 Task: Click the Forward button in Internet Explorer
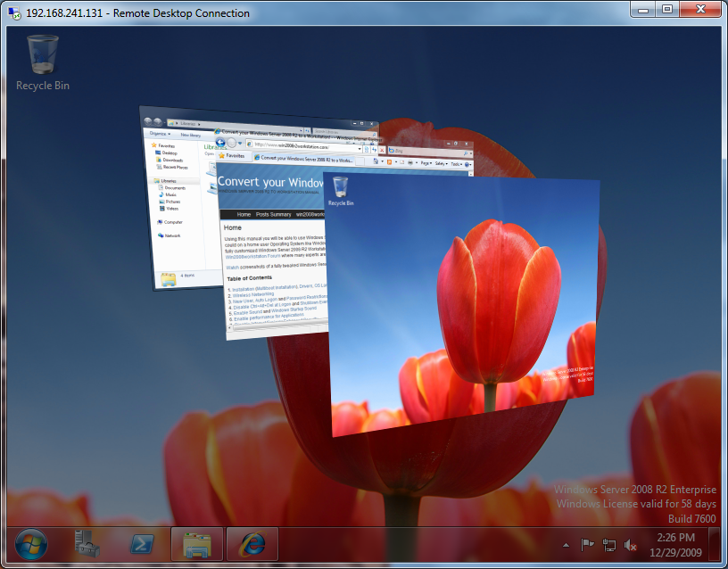(x=232, y=143)
